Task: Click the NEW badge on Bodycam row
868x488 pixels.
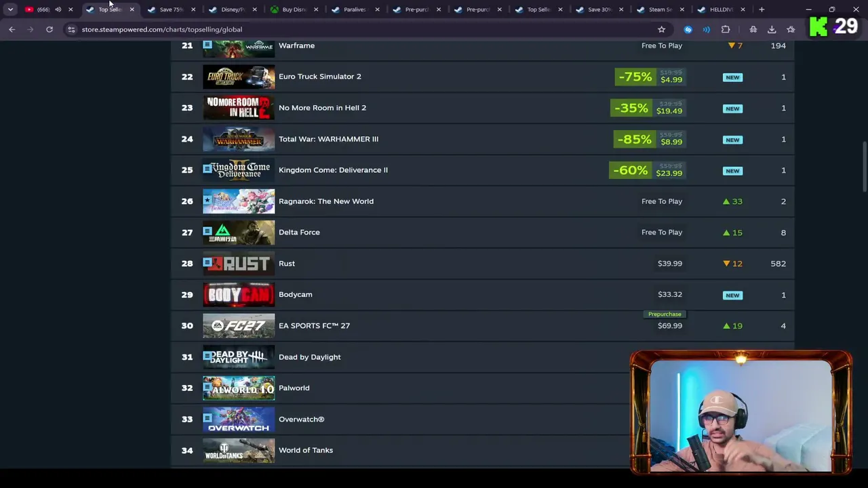Action: tap(732, 296)
